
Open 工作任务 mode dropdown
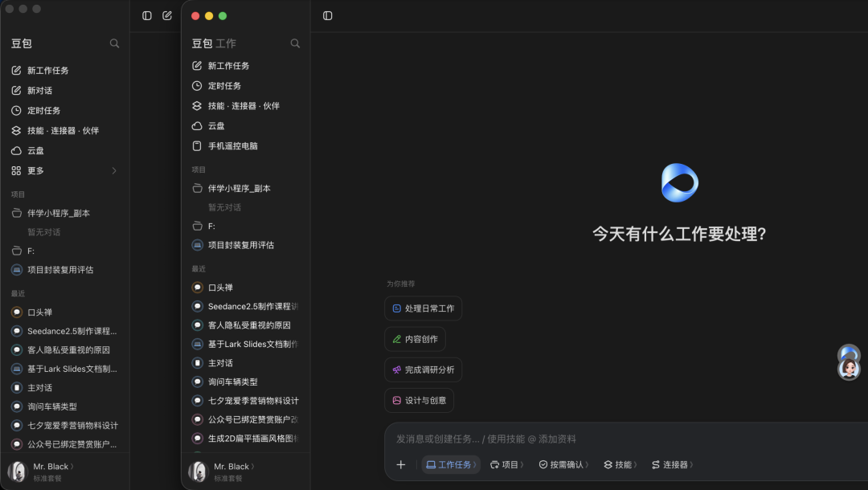(x=451, y=464)
